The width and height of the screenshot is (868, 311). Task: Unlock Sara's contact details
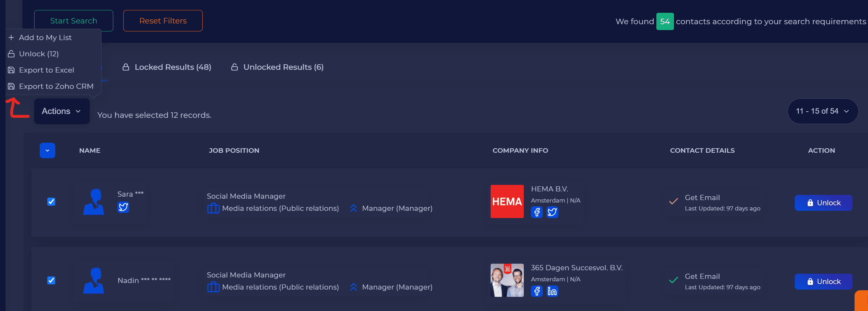click(x=823, y=203)
